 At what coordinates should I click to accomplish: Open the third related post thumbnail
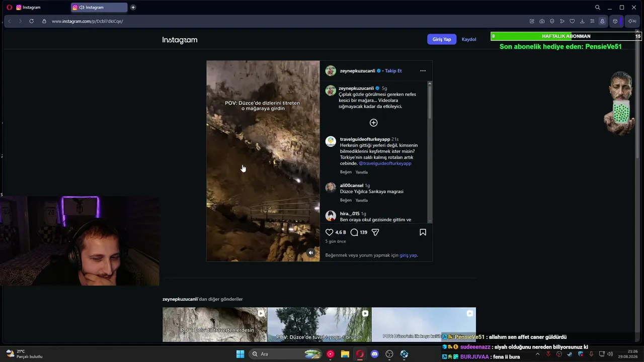click(x=424, y=325)
